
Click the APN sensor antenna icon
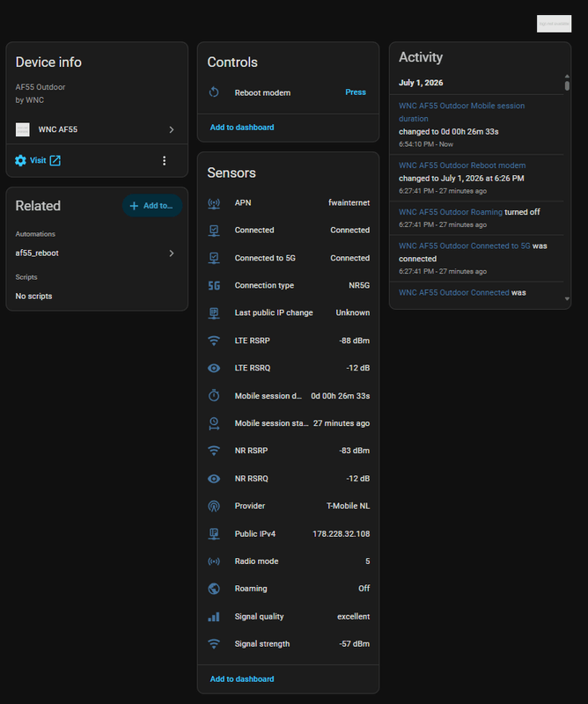214,203
